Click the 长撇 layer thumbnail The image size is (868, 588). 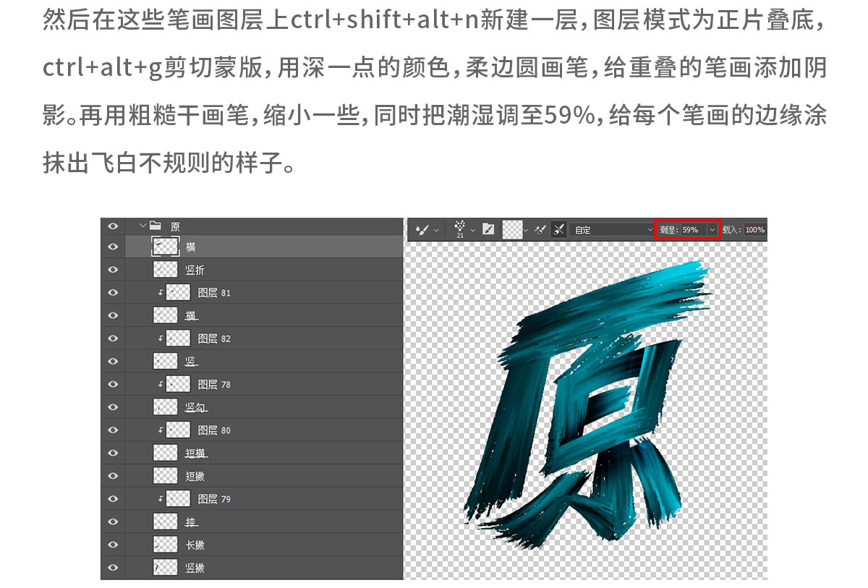[166, 545]
